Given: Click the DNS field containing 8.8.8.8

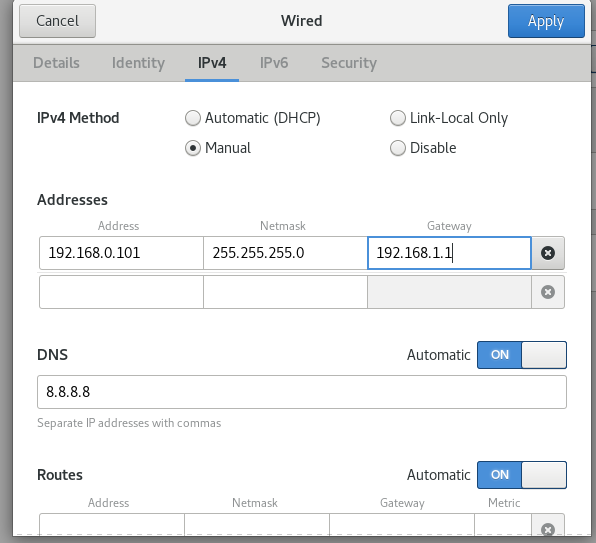Looking at the screenshot, I should (302, 392).
